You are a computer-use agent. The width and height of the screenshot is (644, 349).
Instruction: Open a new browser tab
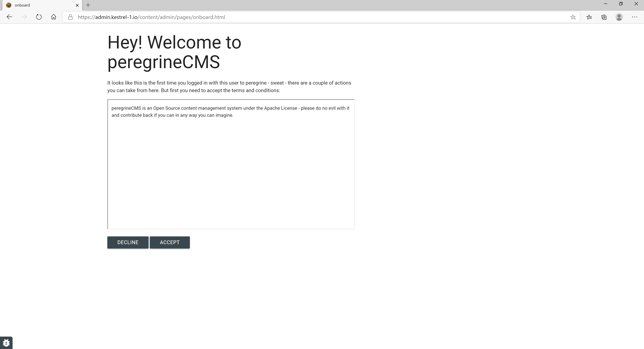click(x=88, y=5)
